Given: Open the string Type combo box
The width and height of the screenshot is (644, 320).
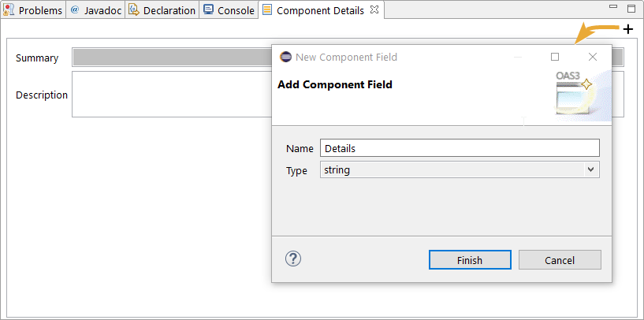Looking at the screenshot, I should [460, 169].
